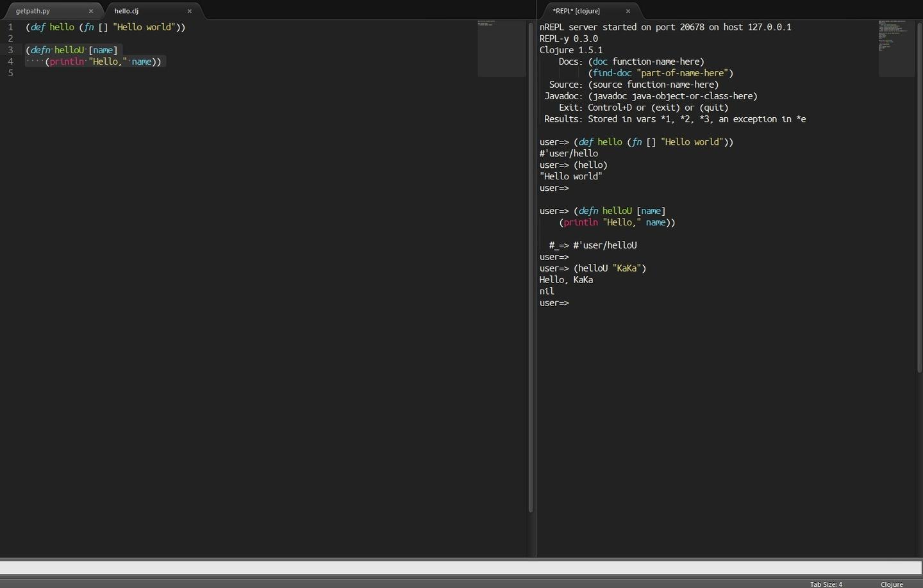Close the getpath.py tab
This screenshot has width=923, height=588.
(91, 11)
